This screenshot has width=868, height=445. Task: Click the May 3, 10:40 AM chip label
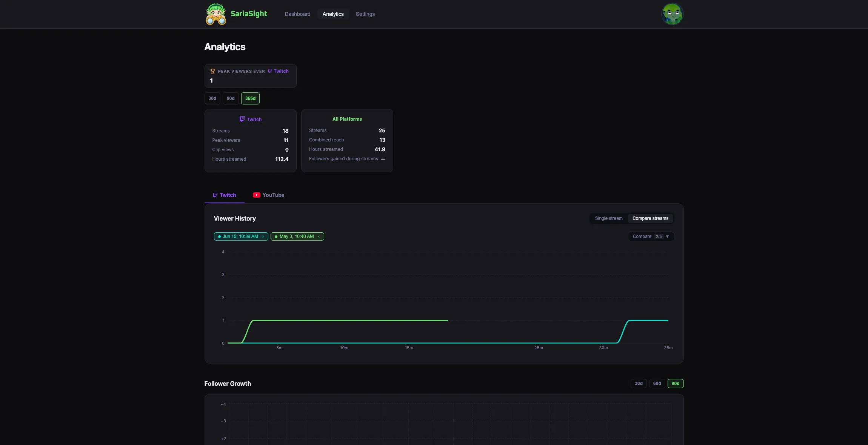click(297, 236)
